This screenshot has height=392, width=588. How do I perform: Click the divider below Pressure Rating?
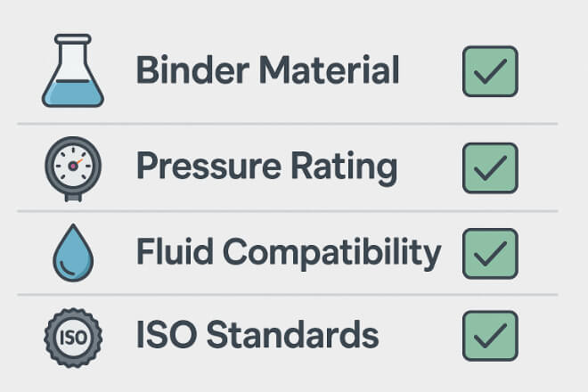[x=288, y=211]
